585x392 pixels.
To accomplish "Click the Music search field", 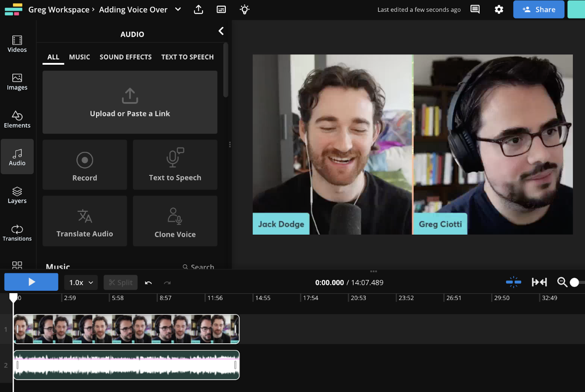I will click(x=198, y=267).
